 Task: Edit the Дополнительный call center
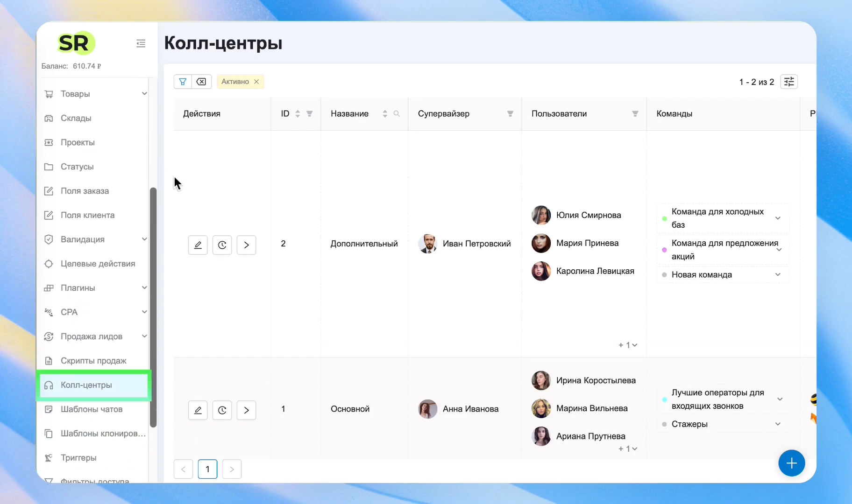tap(198, 245)
